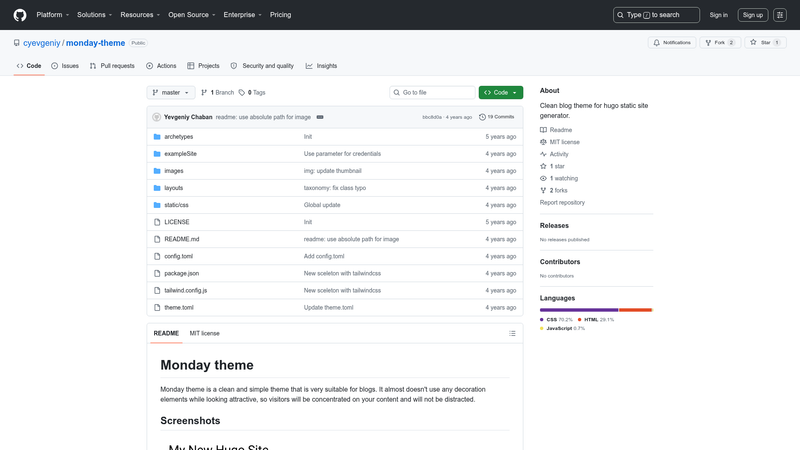Open the tailwind.config.js file

(x=186, y=290)
